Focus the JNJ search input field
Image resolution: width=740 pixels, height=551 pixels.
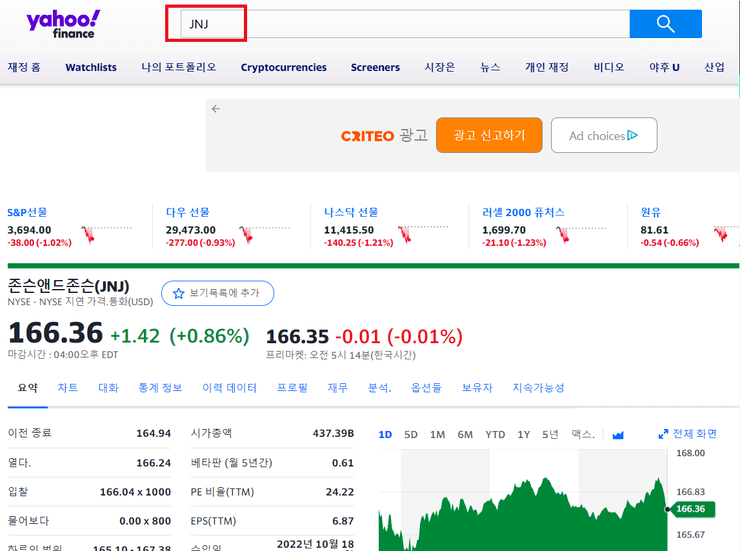coord(405,24)
